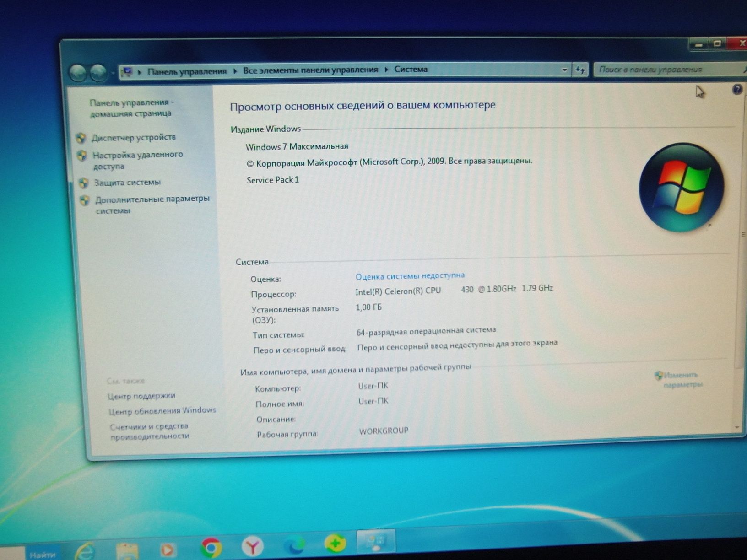Image resolution: width=747 pixels, height=560 pixels.
Task: Click the 1,00 ГБ memory value
Action: pyautogui.click(x=368, y=307)
